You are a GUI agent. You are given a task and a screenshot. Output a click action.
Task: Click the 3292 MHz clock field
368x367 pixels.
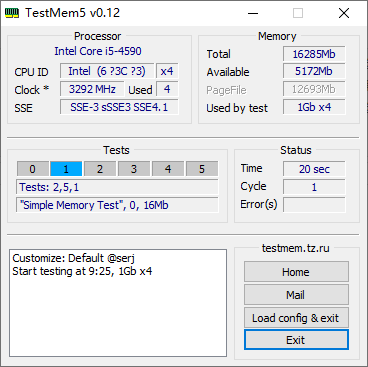point(92,89)
